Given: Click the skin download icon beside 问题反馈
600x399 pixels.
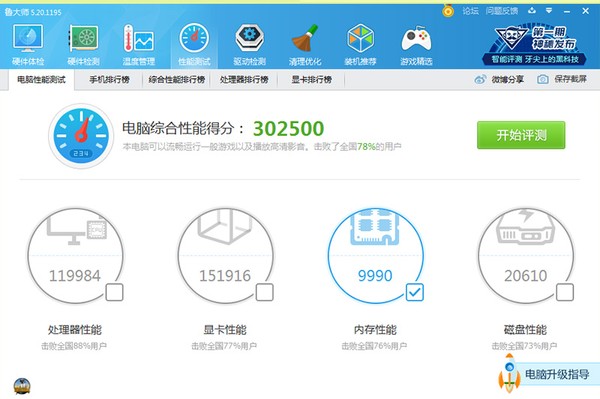Looking at the screenshot, I should tap(532, 11).
